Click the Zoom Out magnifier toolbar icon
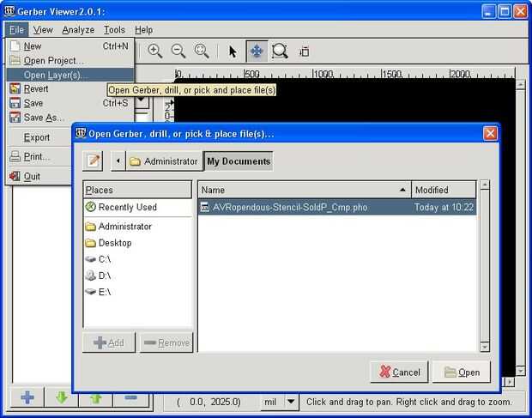The image size is (532, 418). pos(178,51)
